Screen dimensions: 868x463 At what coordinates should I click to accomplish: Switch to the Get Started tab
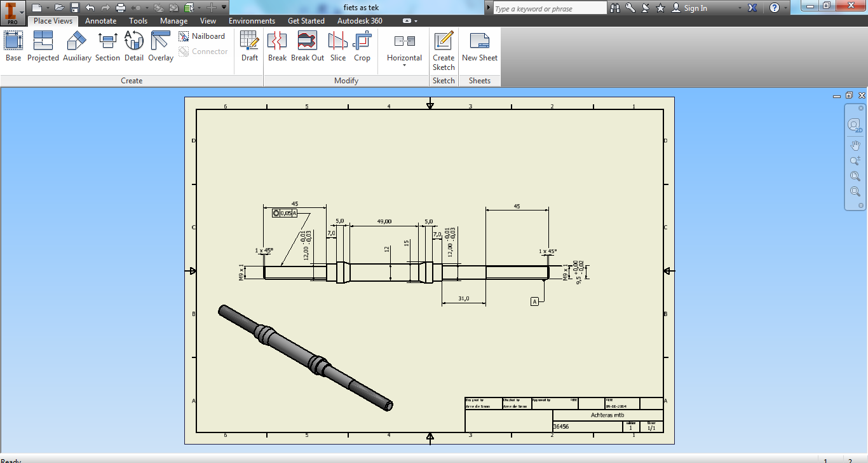(x=306, y=21)
